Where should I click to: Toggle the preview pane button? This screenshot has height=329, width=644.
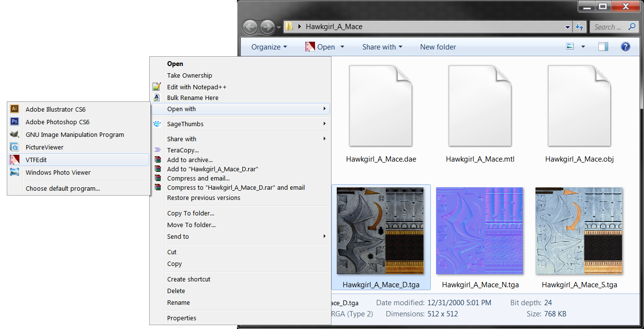click(x=603, y=47)
